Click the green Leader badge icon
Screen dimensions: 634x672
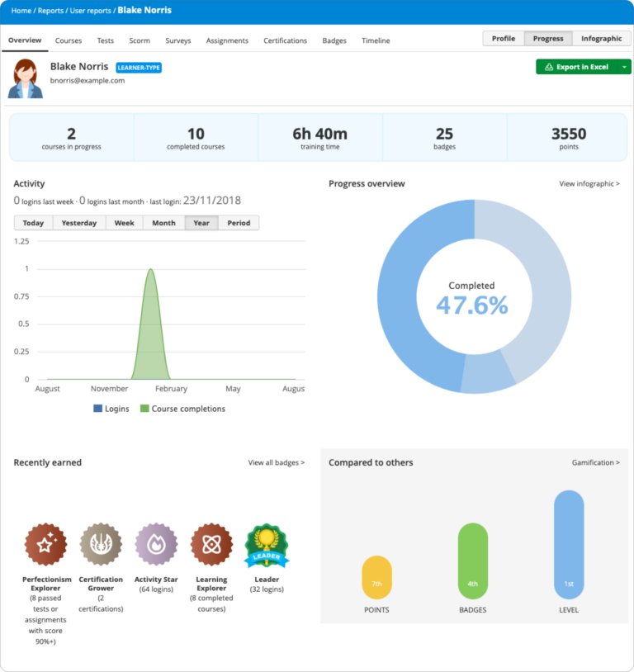tap(267, 546)
